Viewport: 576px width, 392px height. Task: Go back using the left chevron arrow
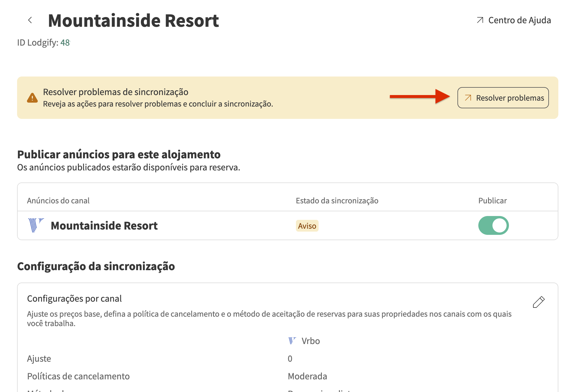pos(30,20)
